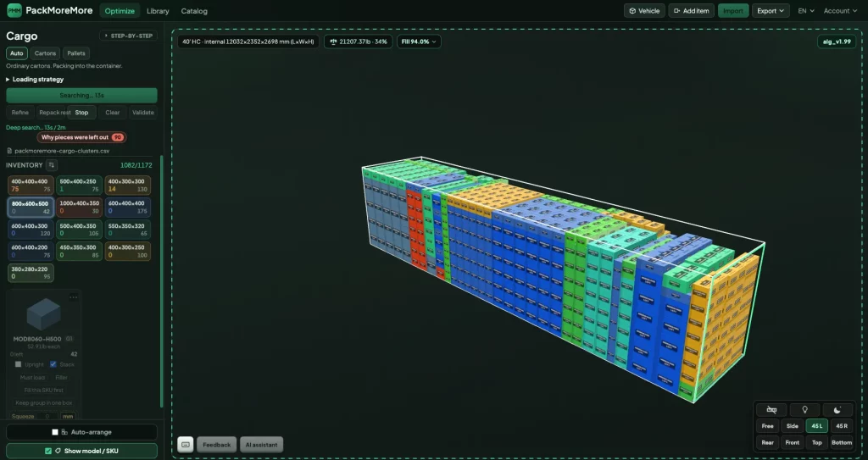Viewport: 868px width, 460px height.
Task: Select the orange 400×400×400 inventory swatch
Action: [31, 186]
